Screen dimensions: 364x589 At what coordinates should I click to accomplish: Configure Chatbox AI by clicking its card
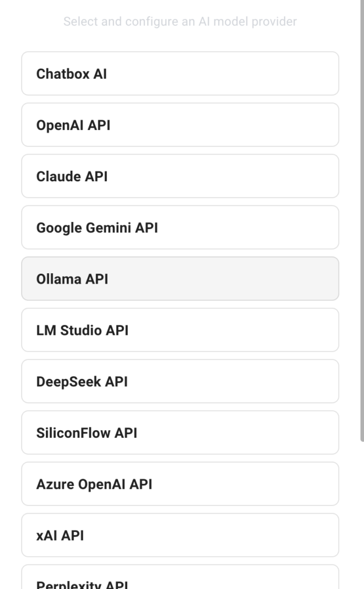pyautogui.click(x=180, y=73)
